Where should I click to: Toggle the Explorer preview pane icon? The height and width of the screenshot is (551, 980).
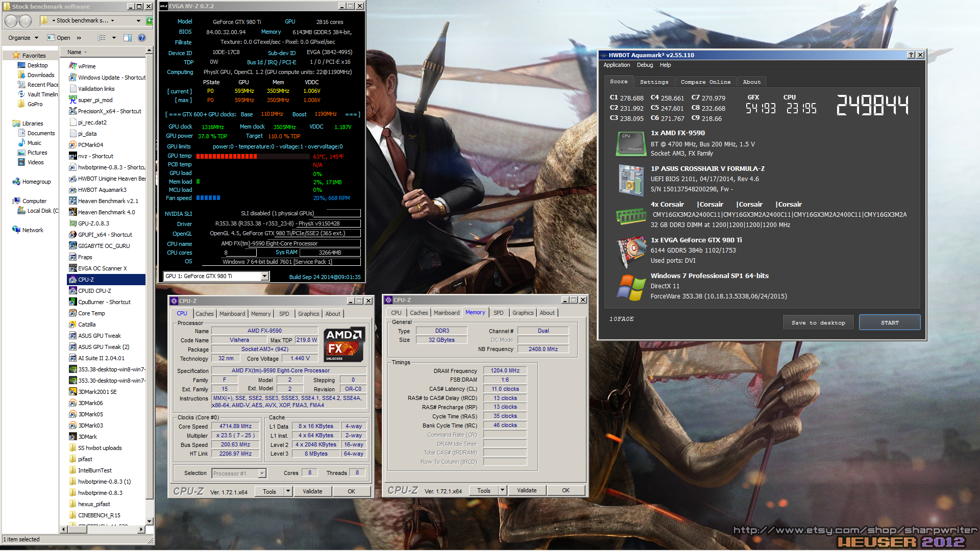pyautogui.click(x=128, y=38)
